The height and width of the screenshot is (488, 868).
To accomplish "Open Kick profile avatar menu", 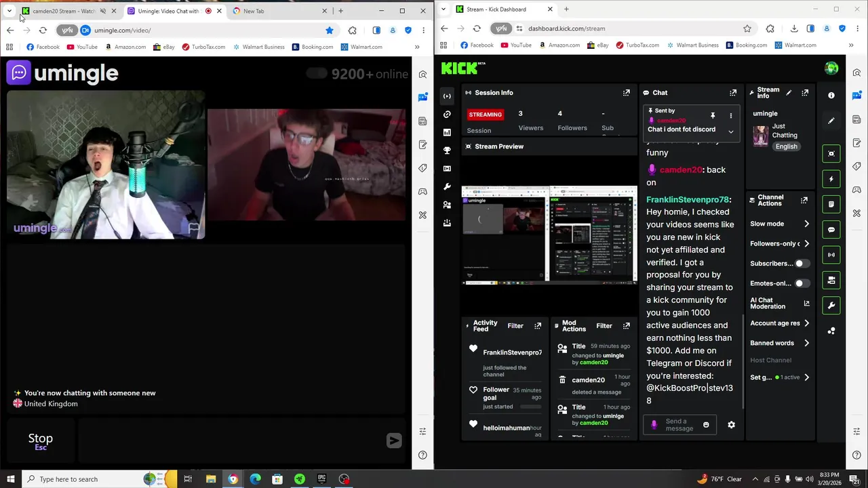I will point(831,68).
